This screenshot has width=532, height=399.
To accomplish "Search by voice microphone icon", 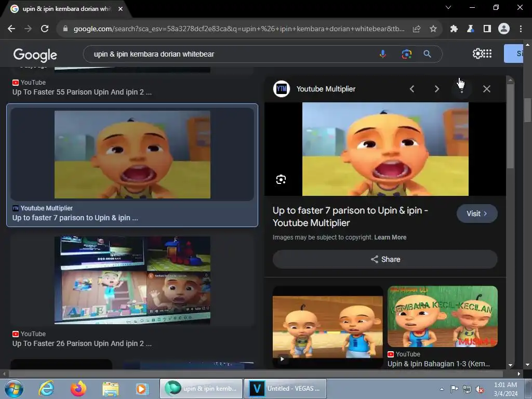I will click(383, 54).
